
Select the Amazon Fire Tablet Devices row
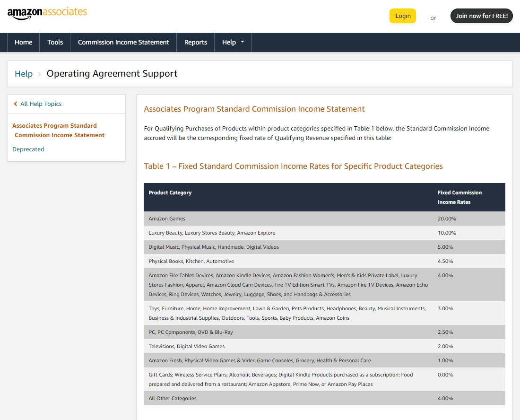(x=324, y=285)
